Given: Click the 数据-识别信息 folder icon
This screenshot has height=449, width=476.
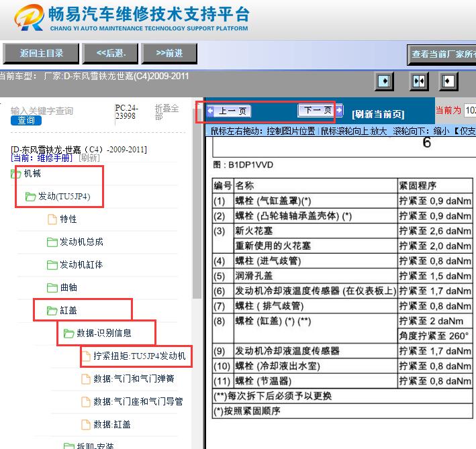Looking at the screenshot, I should 69,333.
